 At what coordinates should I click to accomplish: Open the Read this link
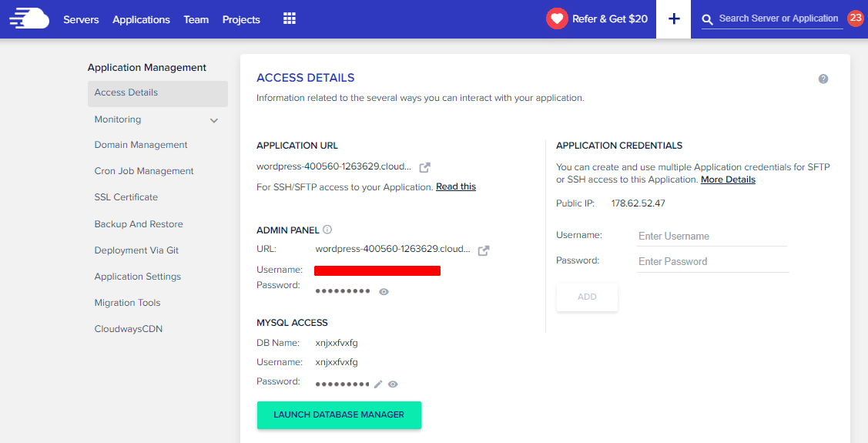point(456,186)
